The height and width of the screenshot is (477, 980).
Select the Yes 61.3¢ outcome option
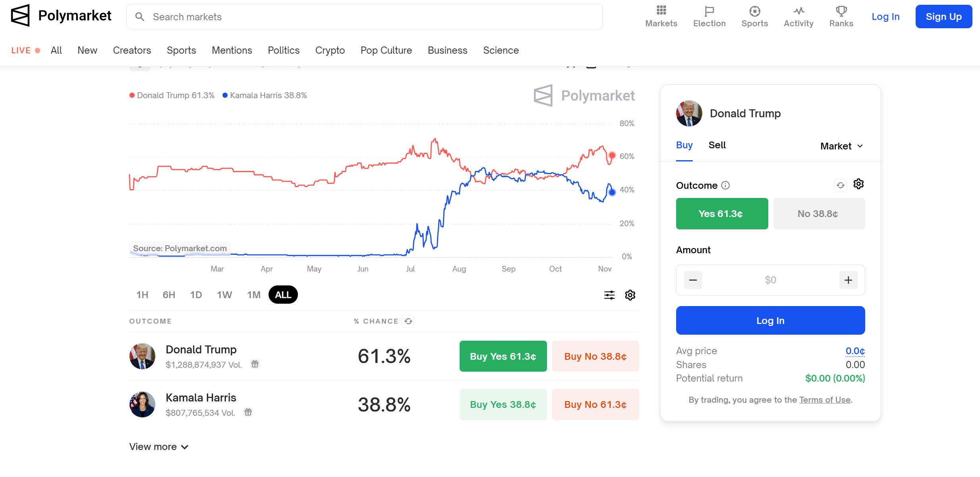722,214
